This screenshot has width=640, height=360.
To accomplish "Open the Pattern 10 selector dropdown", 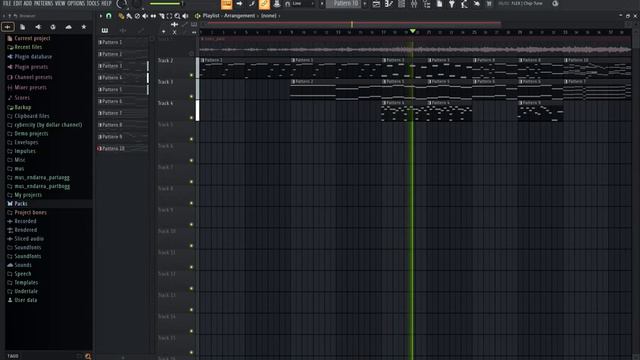I will coord(346,4).
